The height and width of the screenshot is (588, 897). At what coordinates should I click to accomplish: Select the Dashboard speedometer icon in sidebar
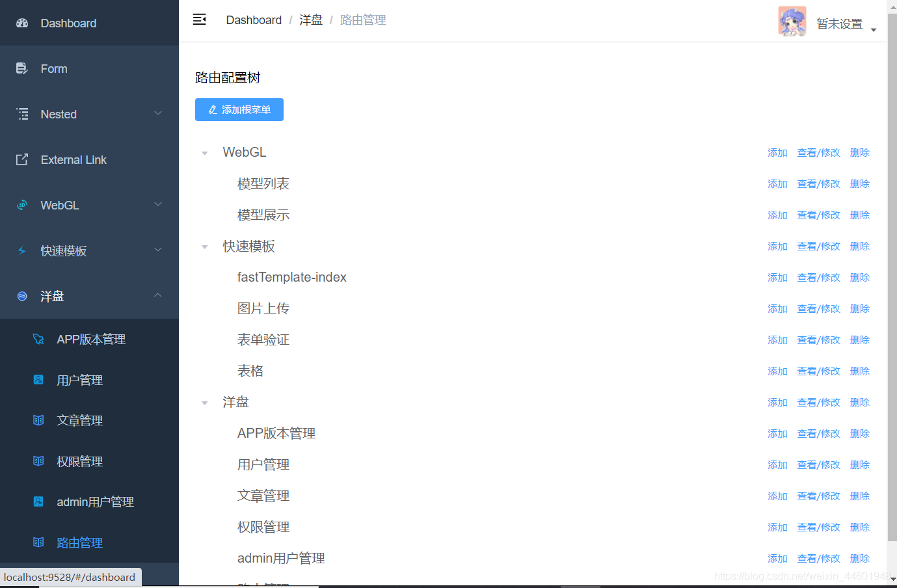(x=22, y=23)
